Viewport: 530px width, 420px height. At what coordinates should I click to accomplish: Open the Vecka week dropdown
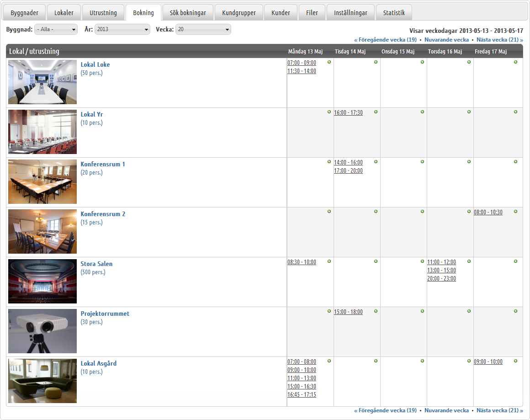(x=203, y=29)
